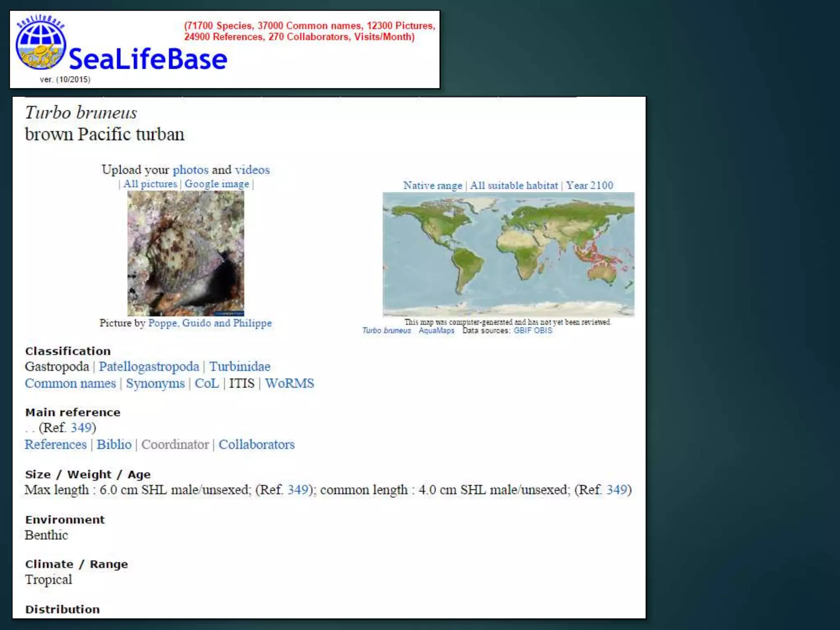Open Google image search link
This screenshot has width=840, height=630.
tap(217, 184)
